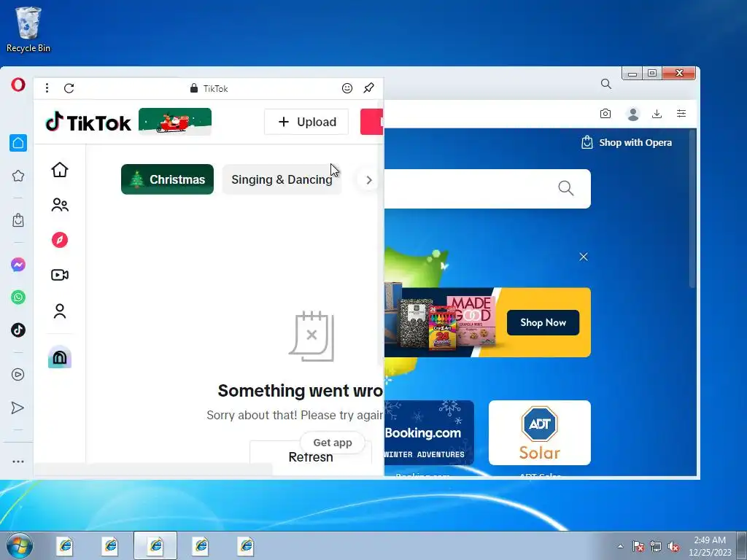
Task: Click first Internet Explorer taskbar icon
Action: click(65, 545)
